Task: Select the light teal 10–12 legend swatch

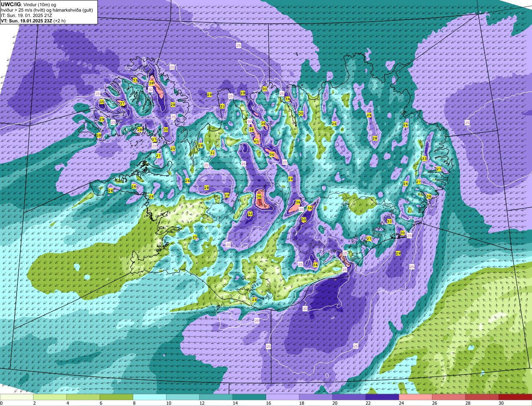Action: (183, 397)
